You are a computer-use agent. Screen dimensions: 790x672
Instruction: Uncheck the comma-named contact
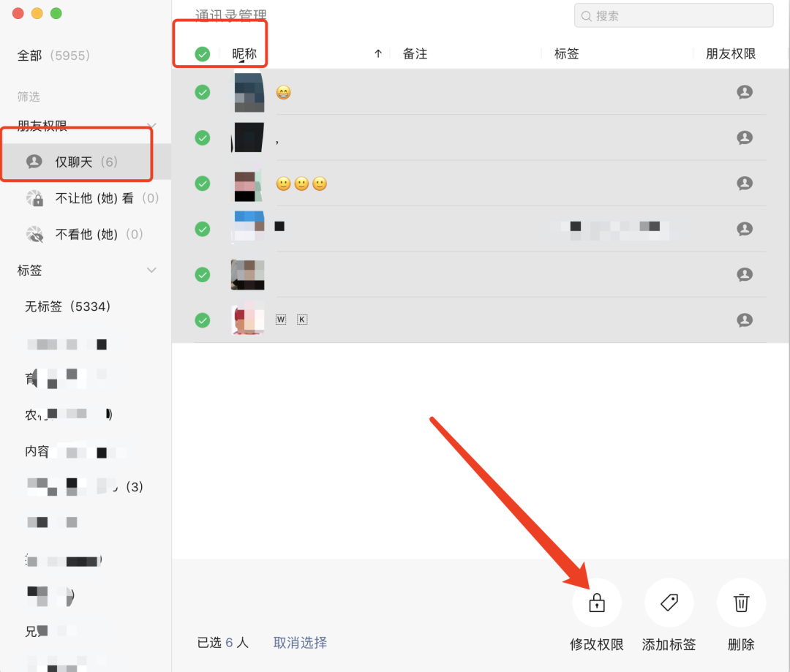pyautogui.click(x=203, y=137)
